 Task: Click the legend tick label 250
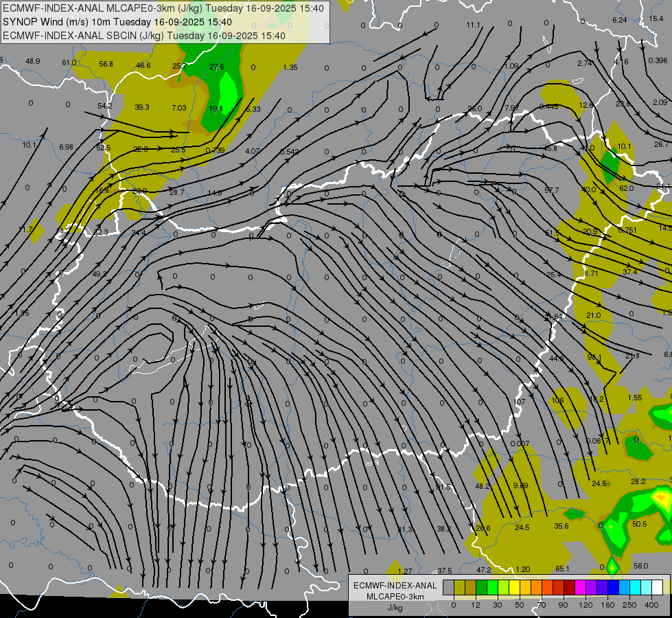[629, 605]
